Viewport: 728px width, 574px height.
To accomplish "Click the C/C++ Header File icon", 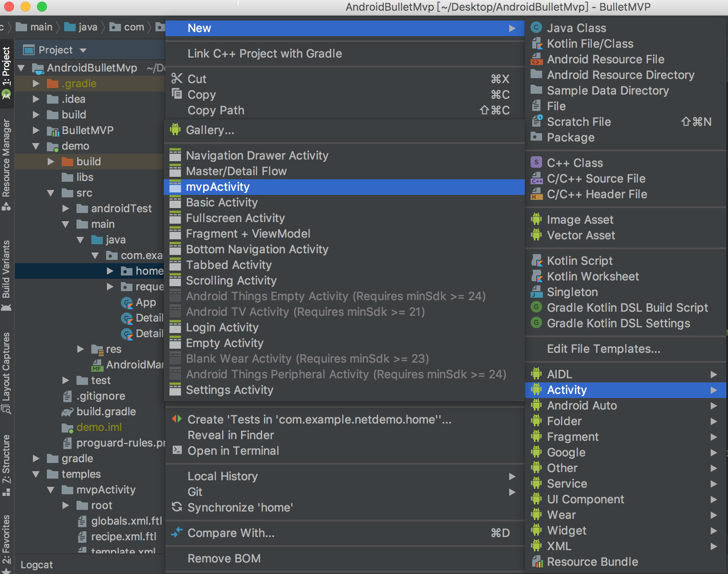I will [536, 194].
